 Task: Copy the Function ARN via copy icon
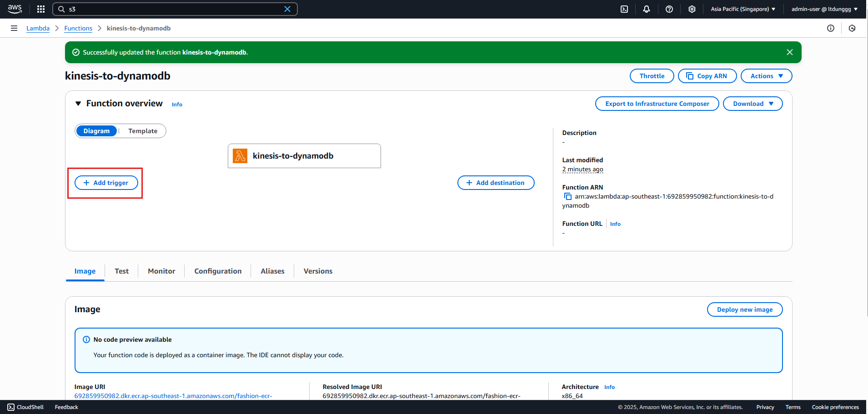click(567, 196)
